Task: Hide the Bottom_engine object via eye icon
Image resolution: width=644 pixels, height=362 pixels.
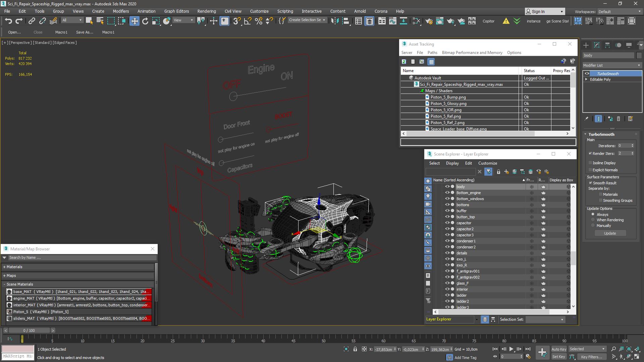Action: pos(447,193)
